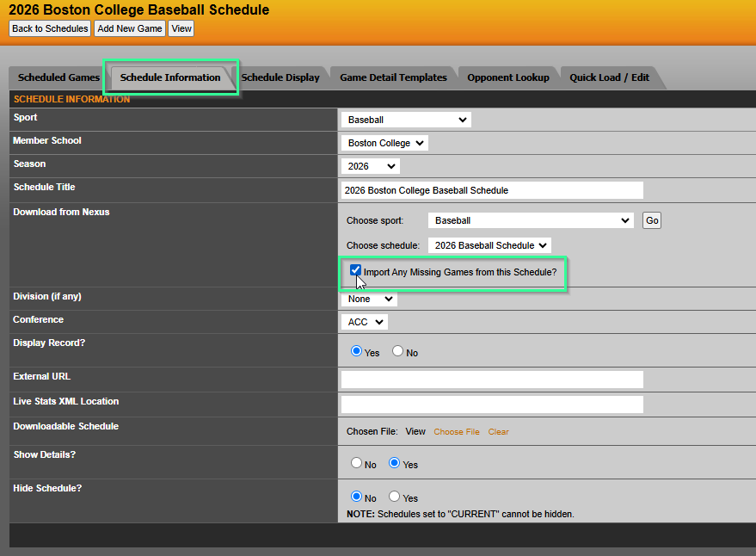Select No for Display Record
This screenshot has height=556, width=756.
pyautogui.click(x=397, y=351)
